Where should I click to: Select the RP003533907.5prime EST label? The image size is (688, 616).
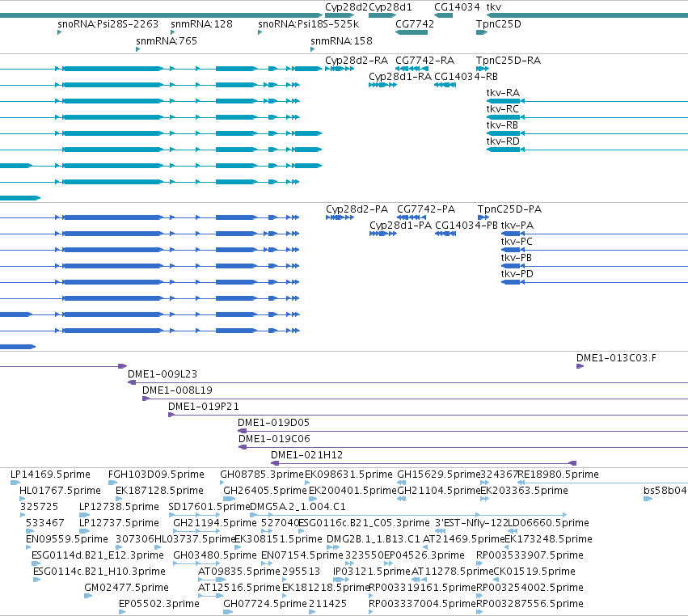tap(530, 556)
